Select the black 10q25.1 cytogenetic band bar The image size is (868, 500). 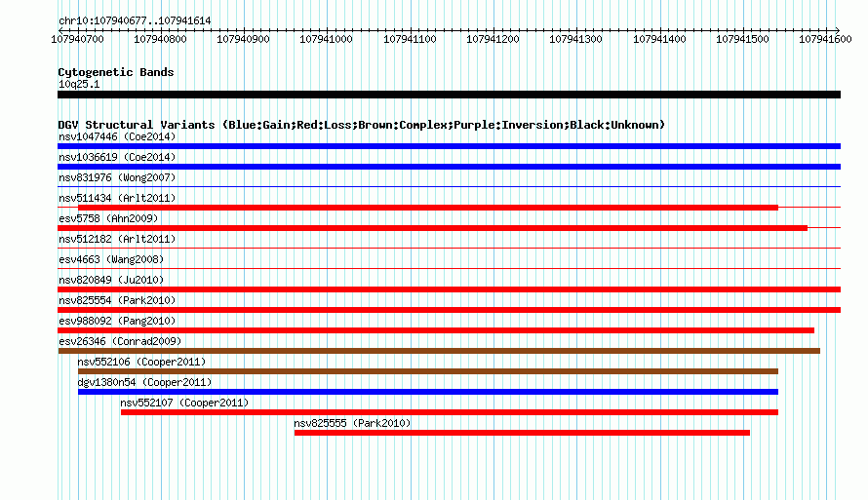(x=449, y=95)
